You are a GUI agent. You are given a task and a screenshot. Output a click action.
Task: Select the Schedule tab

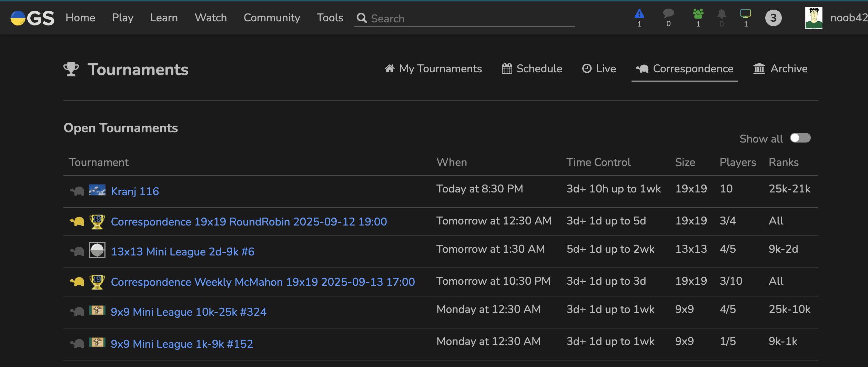coord(532,69)
